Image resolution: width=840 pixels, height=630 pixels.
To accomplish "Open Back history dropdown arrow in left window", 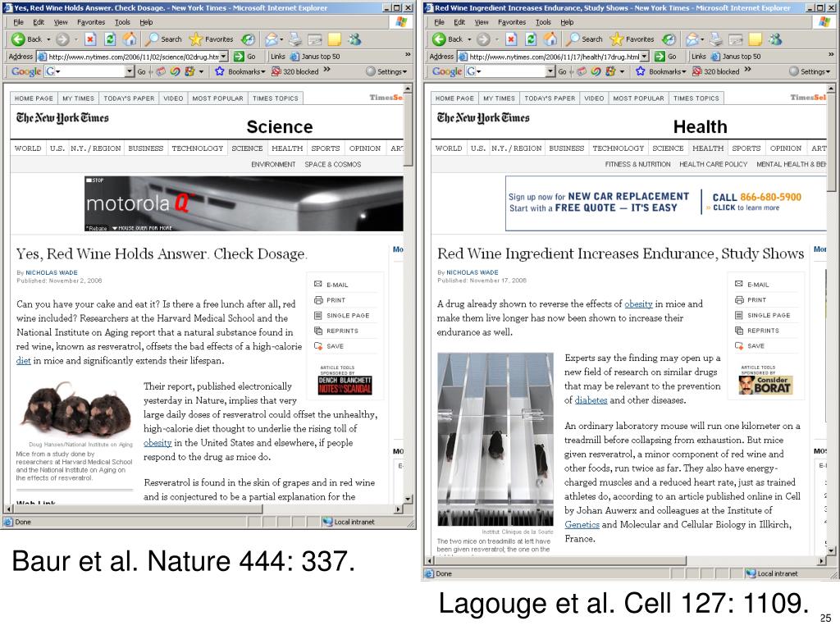I will click(48, 39).
